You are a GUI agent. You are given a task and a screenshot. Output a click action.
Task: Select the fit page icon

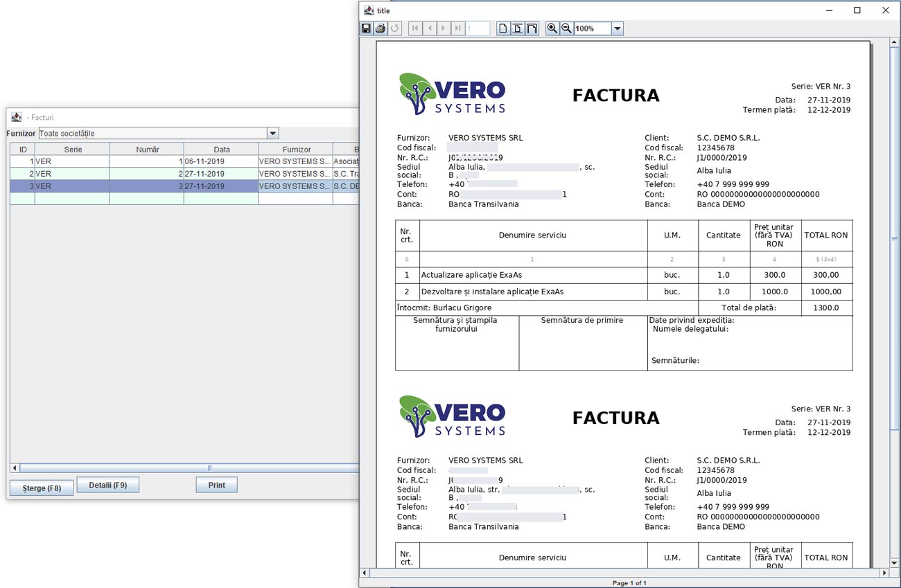pos(517,28)
